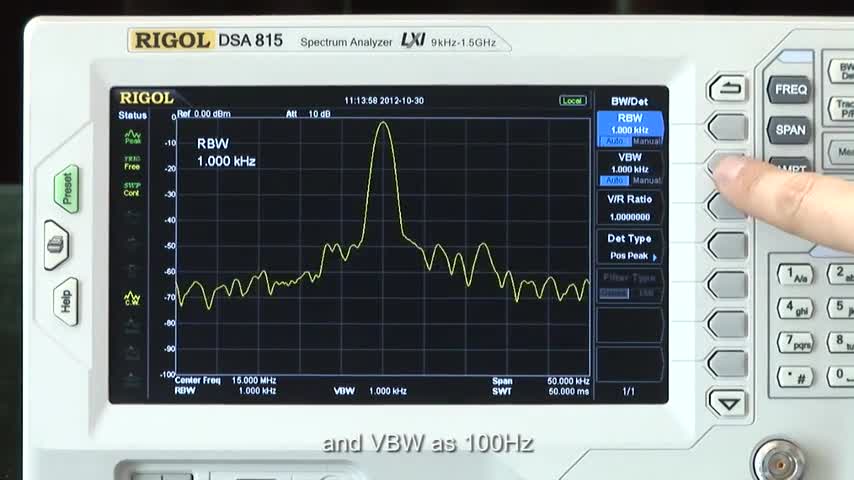Click the softkey beside Filter Type
854x480 pixels.
coord(727,285)
